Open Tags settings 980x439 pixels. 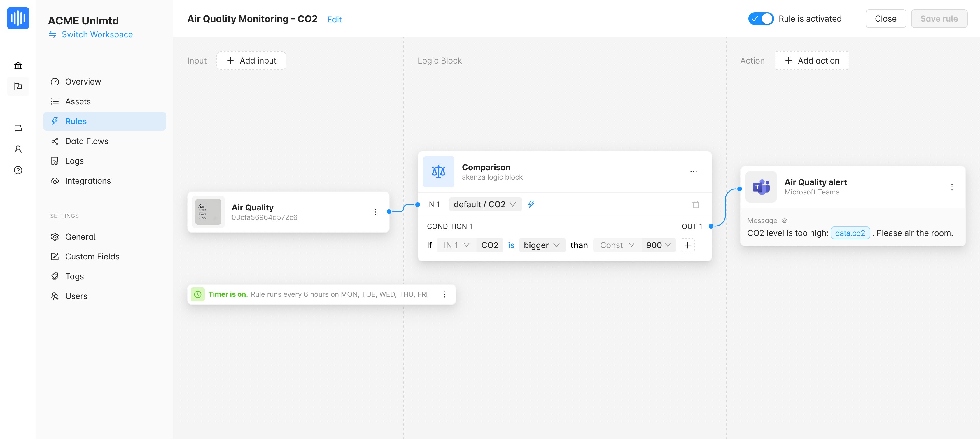105,276
